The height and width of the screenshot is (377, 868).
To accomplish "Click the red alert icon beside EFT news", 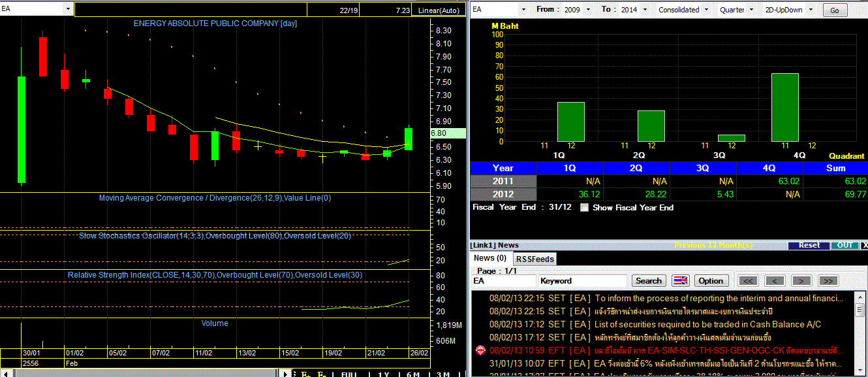I will coord(481,350).
